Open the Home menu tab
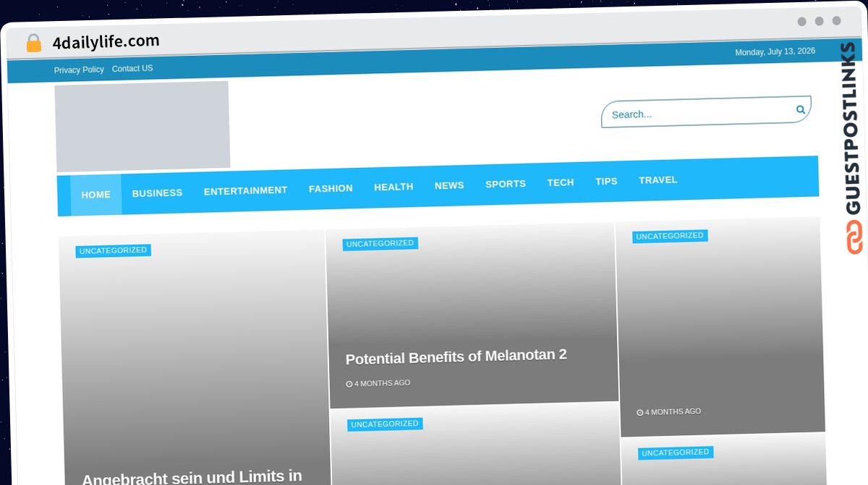 (96, 195)
